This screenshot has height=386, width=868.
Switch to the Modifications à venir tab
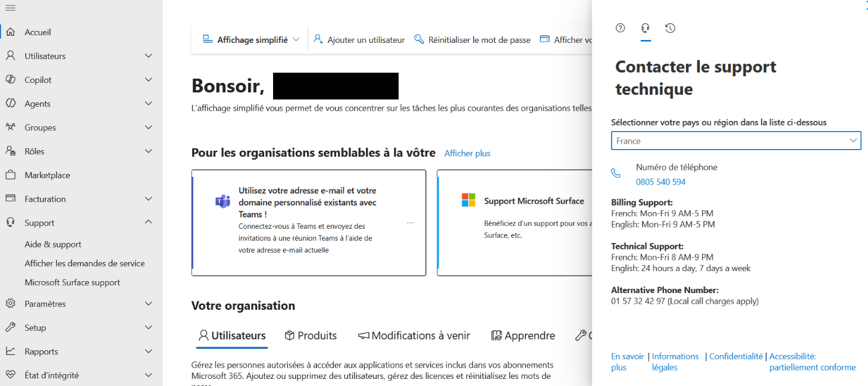[413, 336]
